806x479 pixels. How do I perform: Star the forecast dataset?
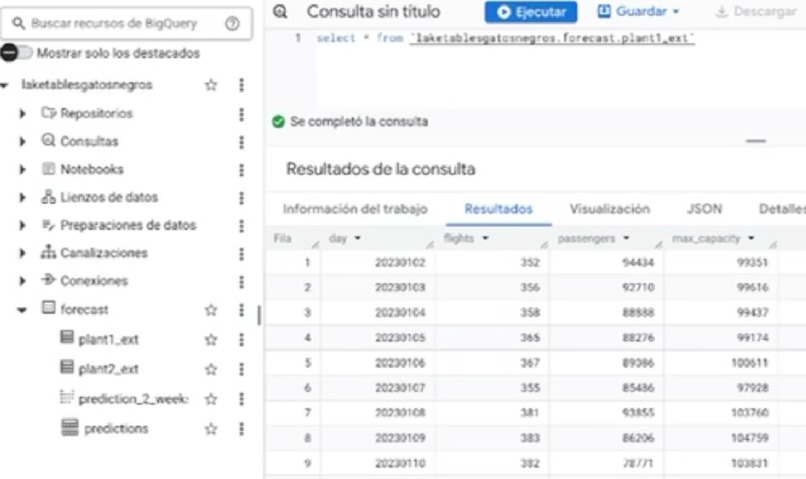coord(211,310)
